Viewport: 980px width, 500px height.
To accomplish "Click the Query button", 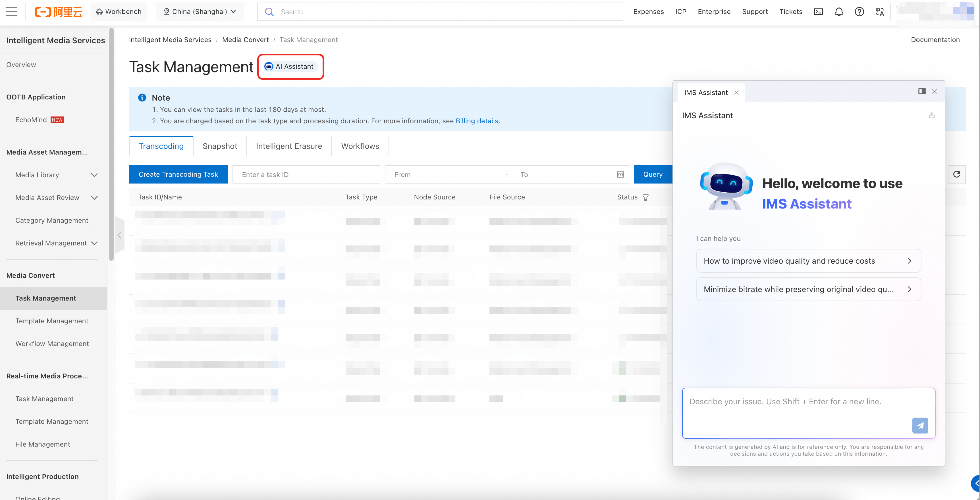I will pos(653,174).
